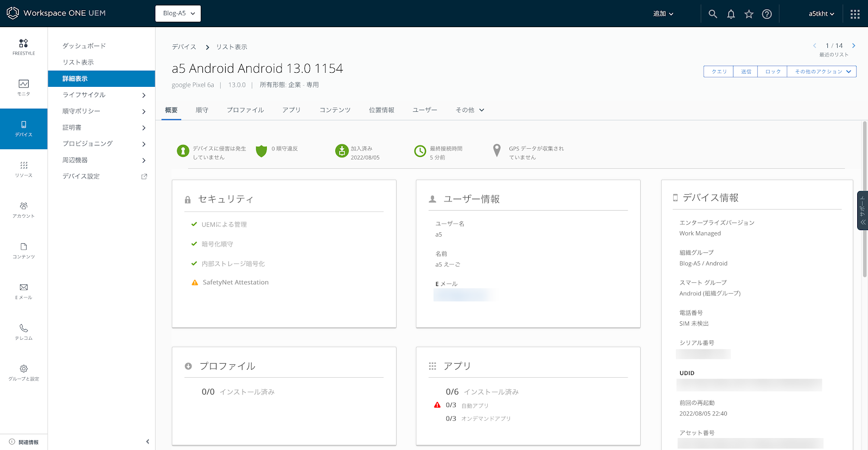Click the external link icon beside デバイス設定

144,176
